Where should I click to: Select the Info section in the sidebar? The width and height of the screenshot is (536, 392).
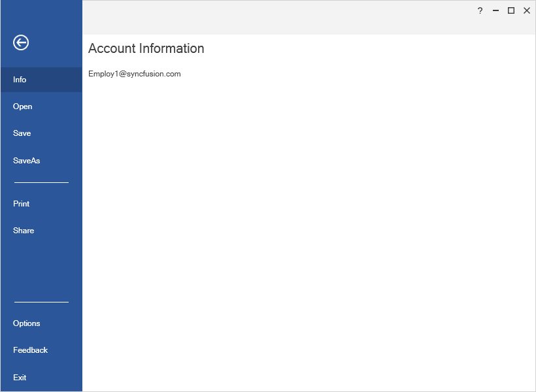click(x=20, y=80)
